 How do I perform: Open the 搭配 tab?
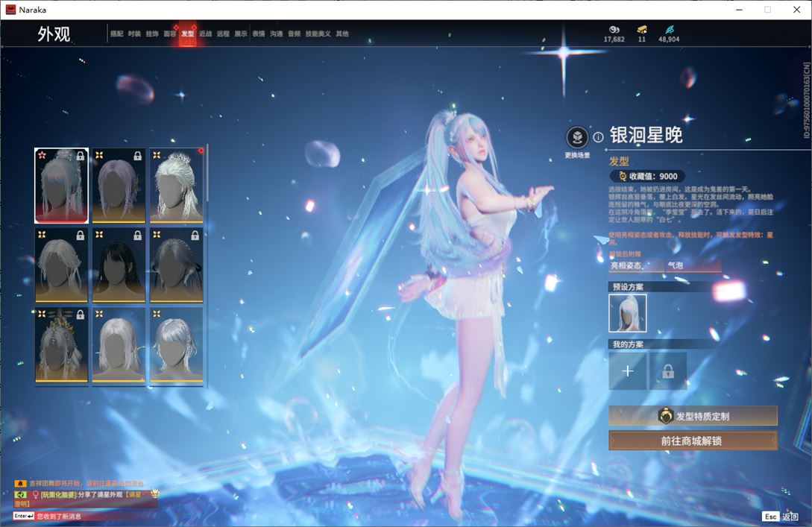[x=116, y=34]
